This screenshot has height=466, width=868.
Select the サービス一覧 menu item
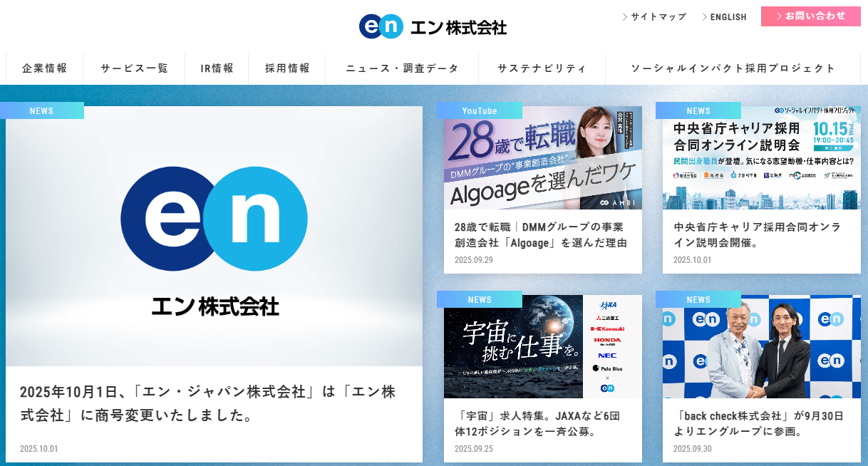tap(134, 68)
